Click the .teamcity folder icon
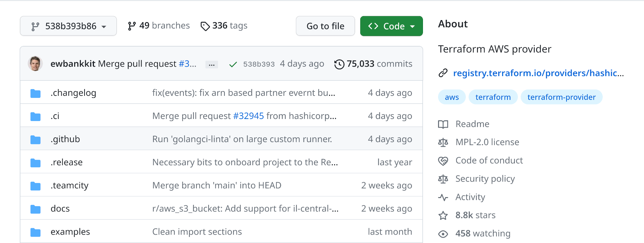Viewport: 644px width, 243px height. point(36,186)
